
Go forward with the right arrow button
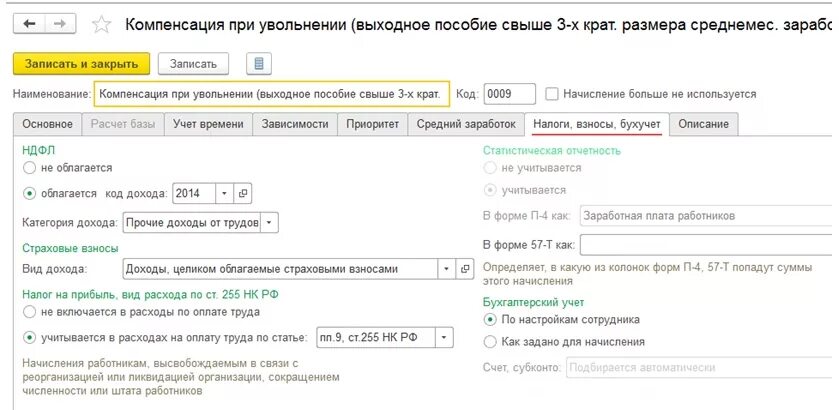point(60,24)
